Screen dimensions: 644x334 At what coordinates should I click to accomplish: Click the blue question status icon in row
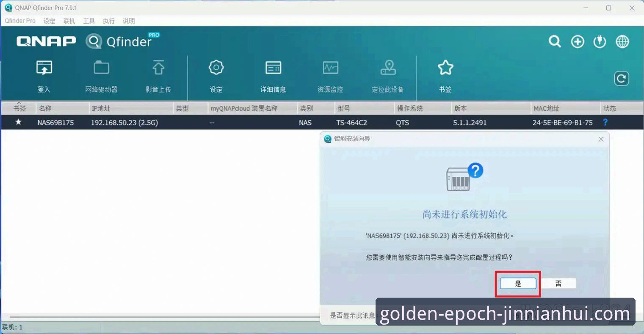coord(605,122)
